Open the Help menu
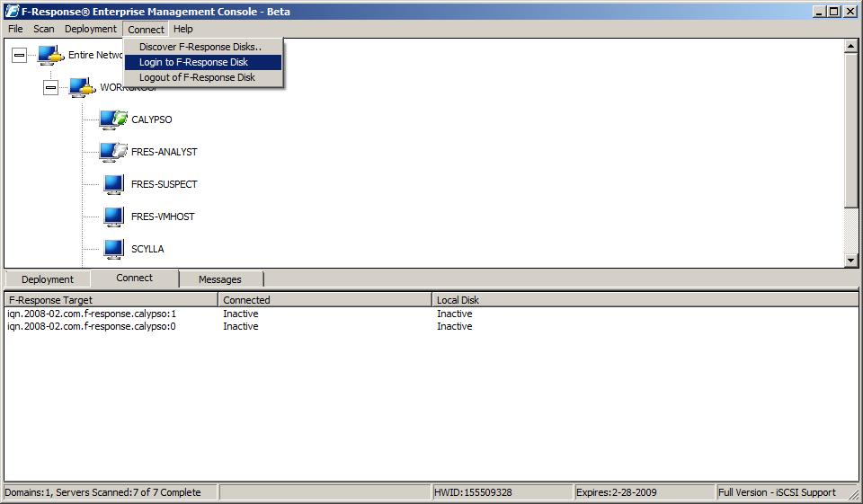 click(183, 29)
